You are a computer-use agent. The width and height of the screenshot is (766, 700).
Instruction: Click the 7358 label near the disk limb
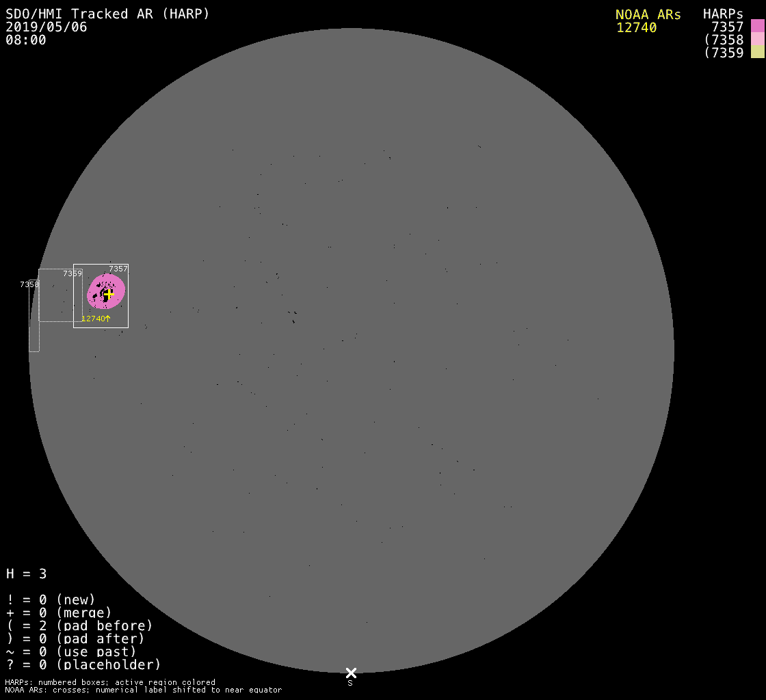(29, 284)
